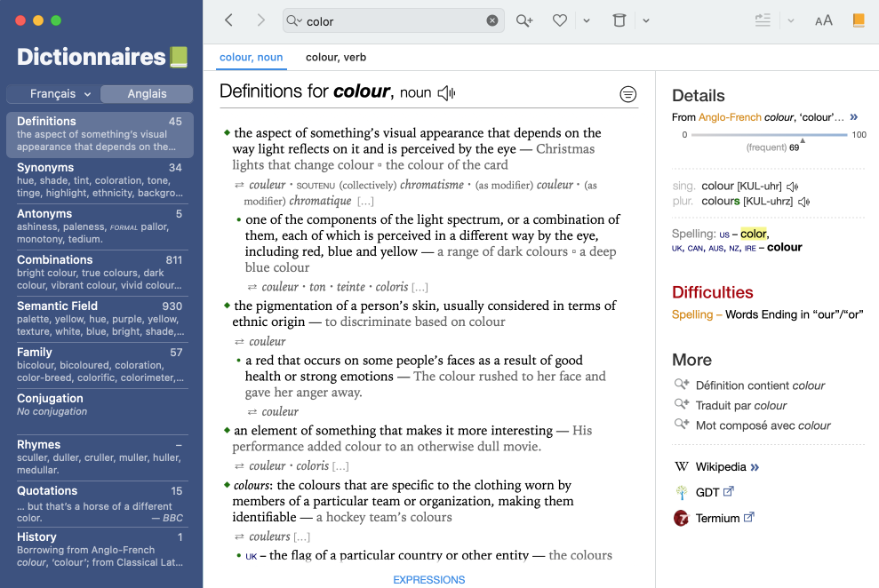The width and height of the screenshot is (879, 588).
Task: Add word to favorites with heart icon
Action: [x=559, y=20]
